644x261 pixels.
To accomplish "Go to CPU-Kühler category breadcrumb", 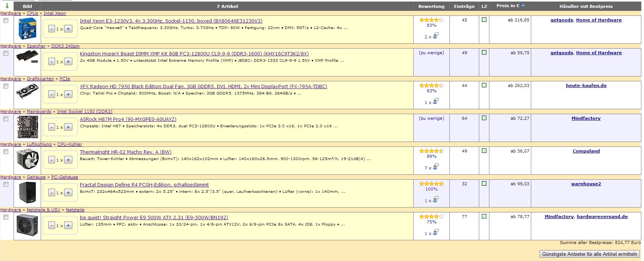I will (70, 144).
